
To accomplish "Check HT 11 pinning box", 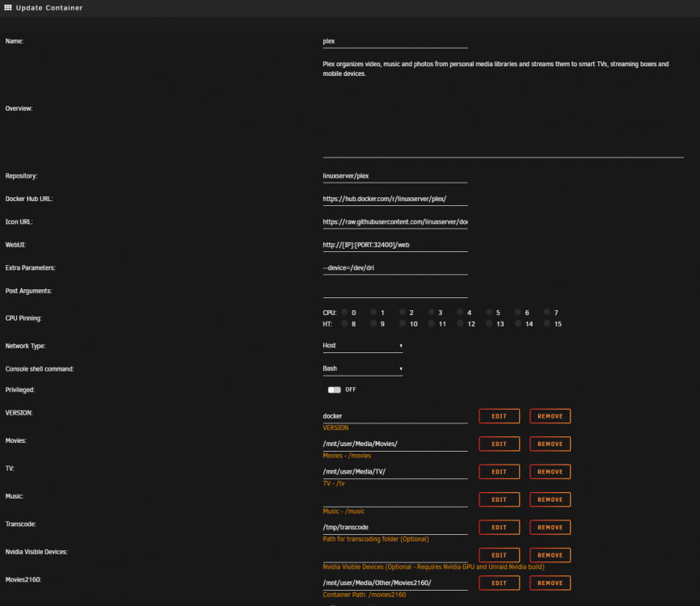I will [x=432, y=323].
